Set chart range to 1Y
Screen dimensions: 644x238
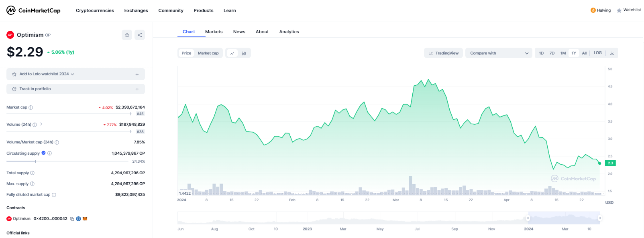[x=574, y=53]
